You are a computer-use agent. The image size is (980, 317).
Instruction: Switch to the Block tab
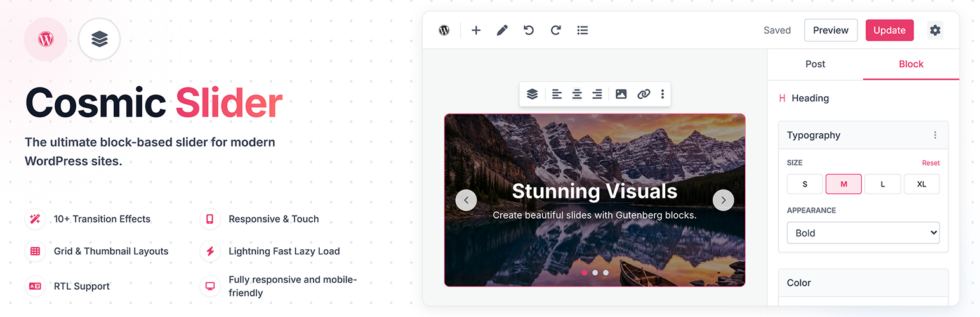click(x=911, y=64)
